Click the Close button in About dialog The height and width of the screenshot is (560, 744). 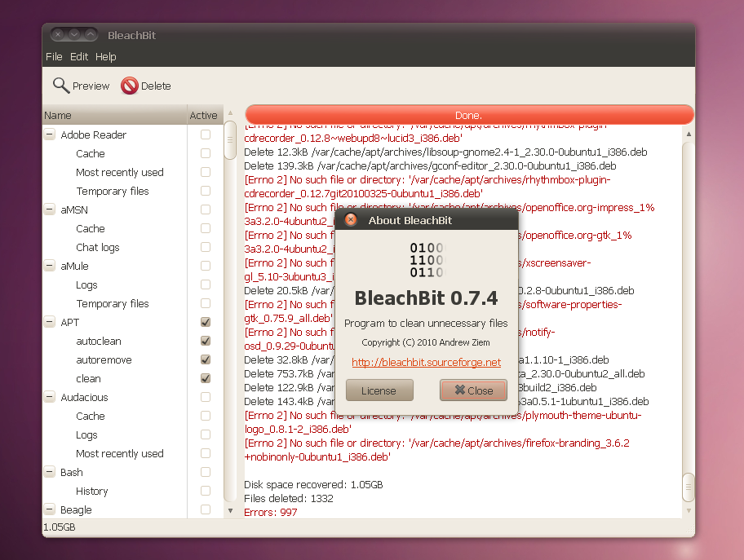tap(473, 390)
